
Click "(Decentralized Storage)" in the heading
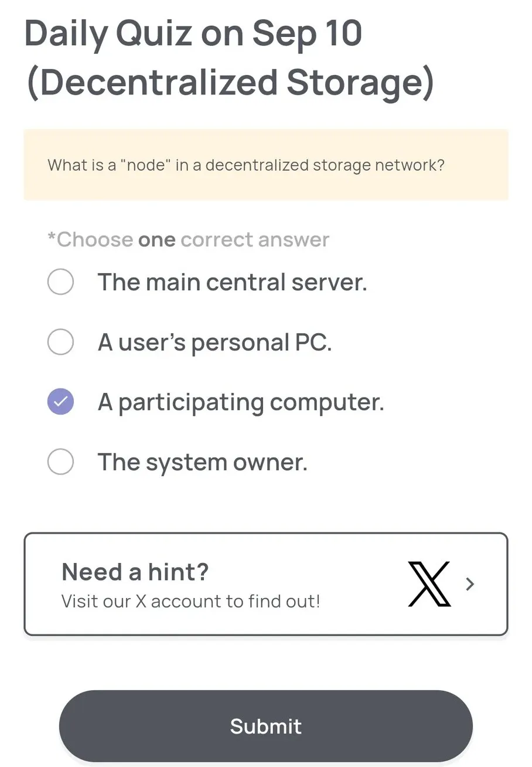pos(230,82)
